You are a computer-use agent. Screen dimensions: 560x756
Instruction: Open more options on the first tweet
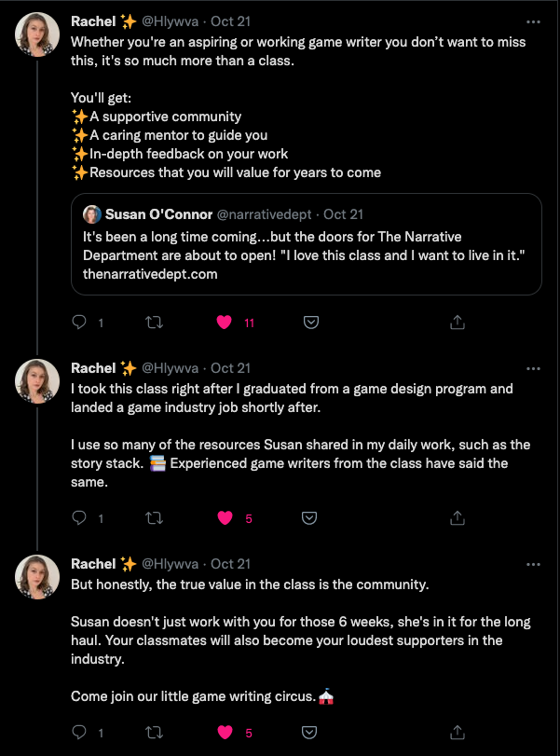tap(532, 21)
